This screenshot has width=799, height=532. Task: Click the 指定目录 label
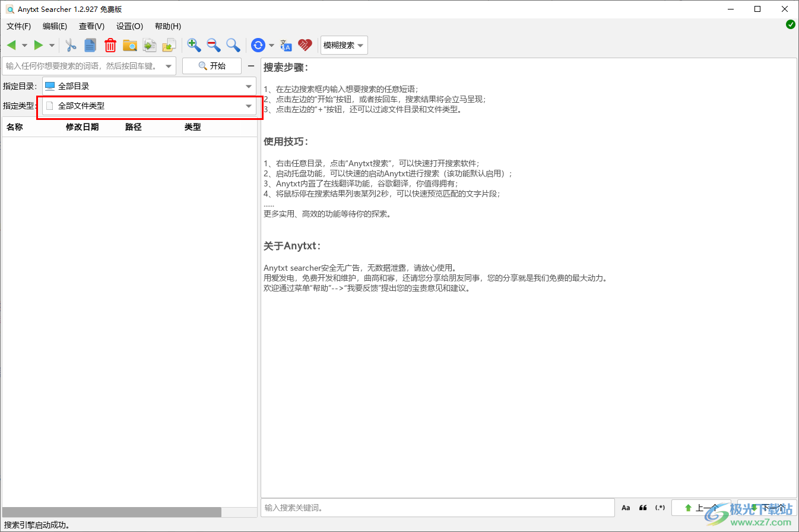click(x=20, y=86)
